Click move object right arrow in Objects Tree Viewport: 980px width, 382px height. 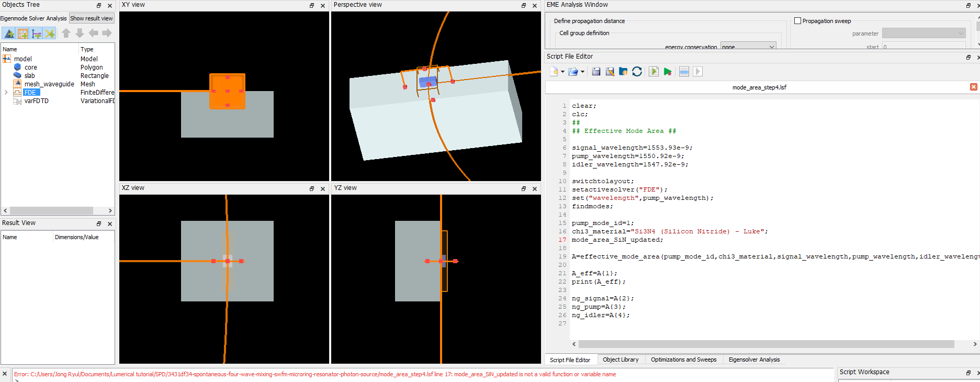pyautogui.click(x=107, y=33)
